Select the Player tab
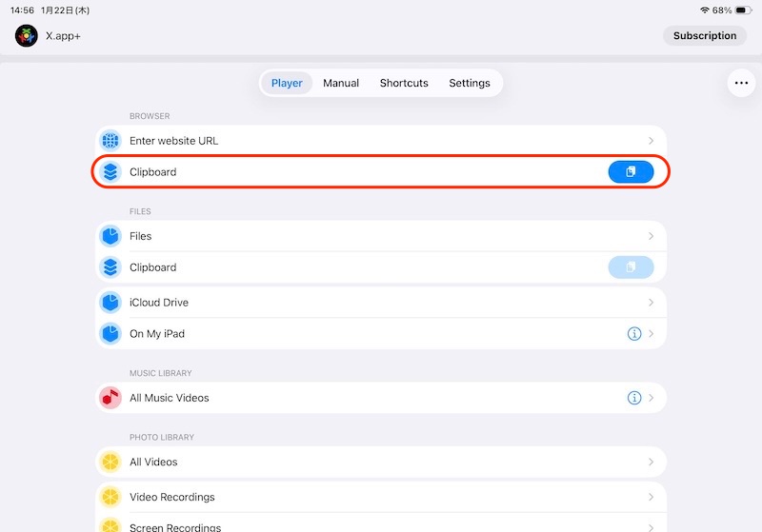Screen dimensions: 762x532 (287, 83)
